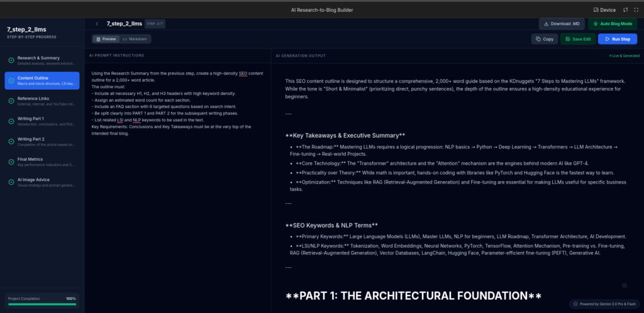This screenshot has width=644, height=313.
Task: Click checkmark icon next to Research & Summary
Action: pos(11,60)
